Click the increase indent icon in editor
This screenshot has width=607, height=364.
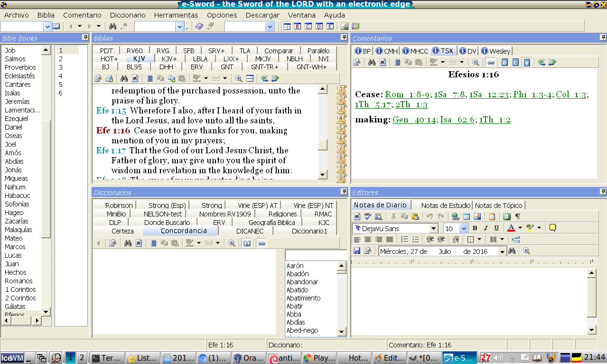(x=441, y=240)
